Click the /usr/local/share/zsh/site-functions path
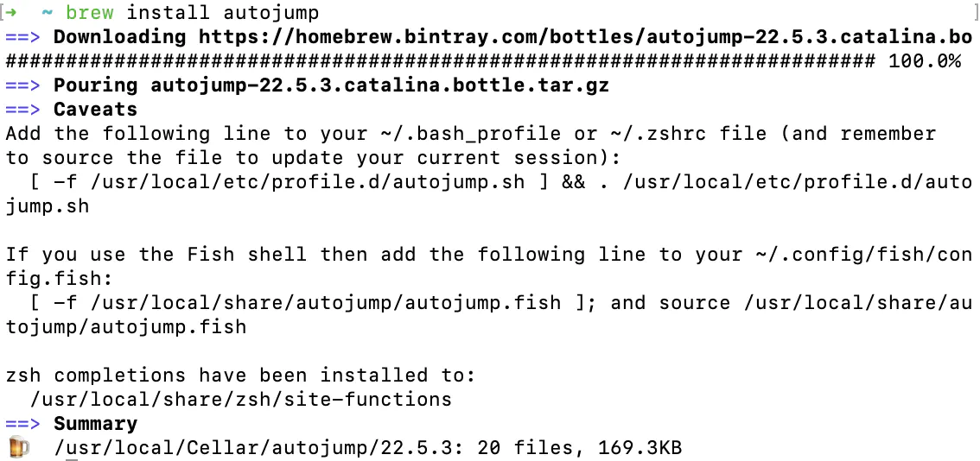 click(x=240, y=400)
